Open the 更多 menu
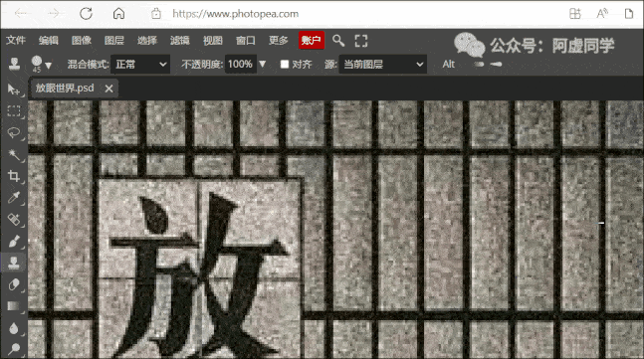Image resolution: width=644 pixels, height=359 pixels. tap(279, 40)
